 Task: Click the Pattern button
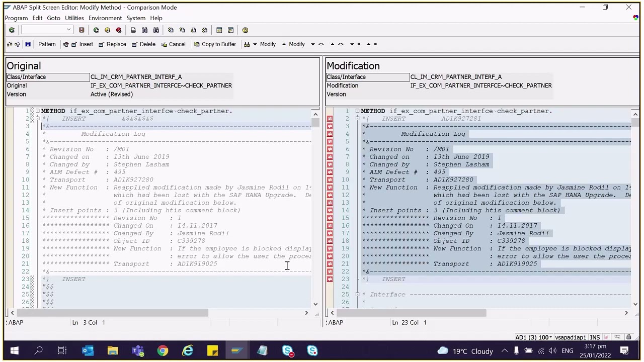coord(47,44)
